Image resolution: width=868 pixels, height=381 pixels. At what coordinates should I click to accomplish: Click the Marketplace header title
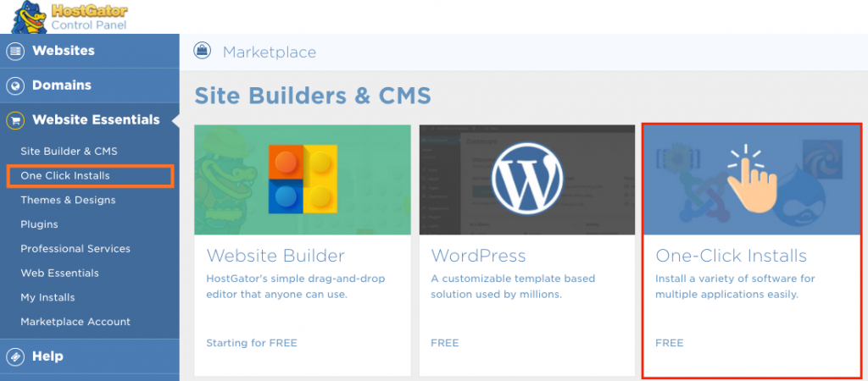(270, 52)
